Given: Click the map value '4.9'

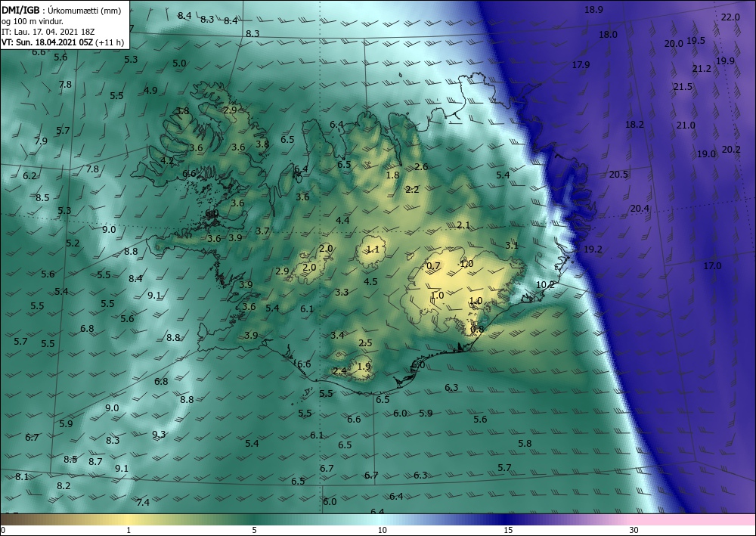Looking at the screenshot, I should (x=150, y=90).
